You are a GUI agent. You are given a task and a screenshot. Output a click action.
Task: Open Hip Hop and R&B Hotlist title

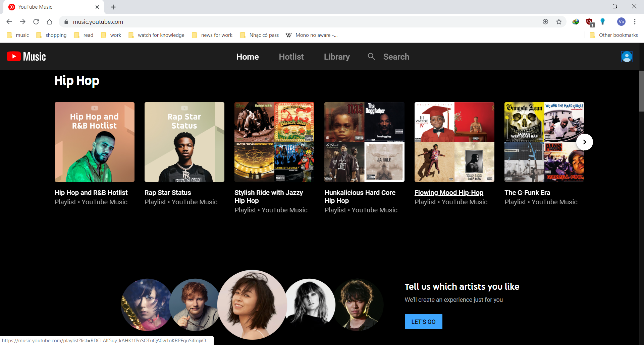tap(91, 193)
